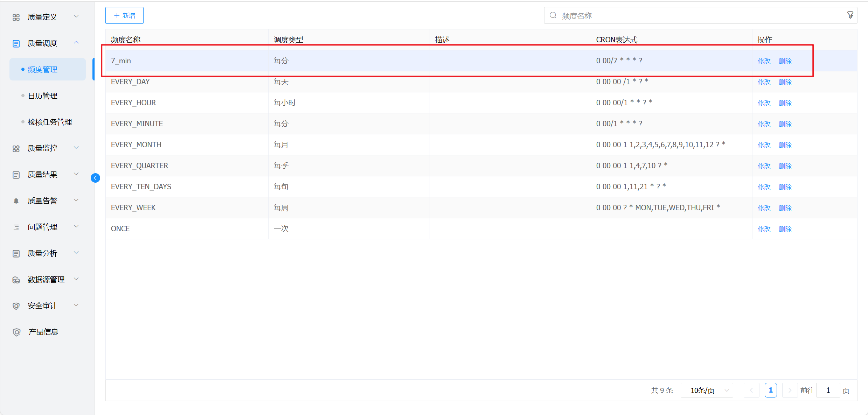Select page 1 in pagination
The width and height of the screenshot is (868, 415).
[x=770, y=390]
